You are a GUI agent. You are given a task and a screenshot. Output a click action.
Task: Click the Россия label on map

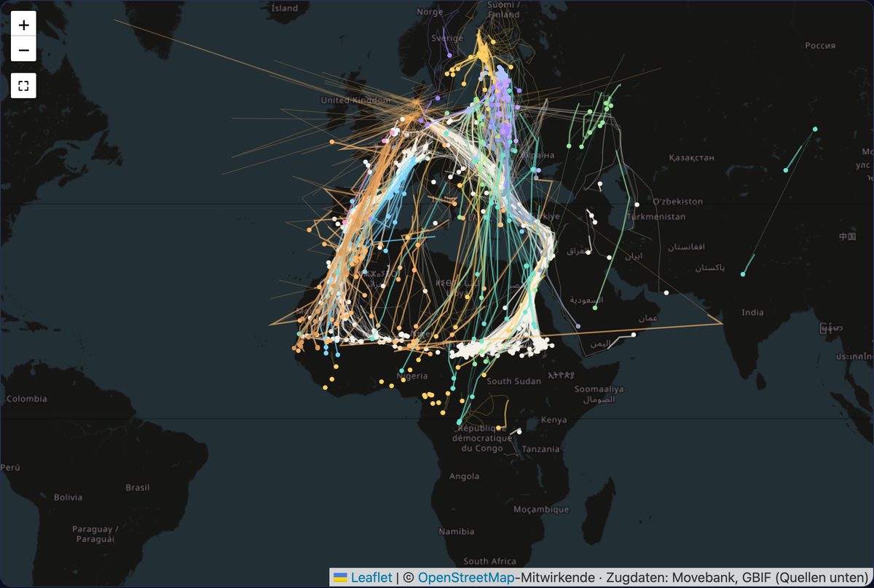coord(820,45)
